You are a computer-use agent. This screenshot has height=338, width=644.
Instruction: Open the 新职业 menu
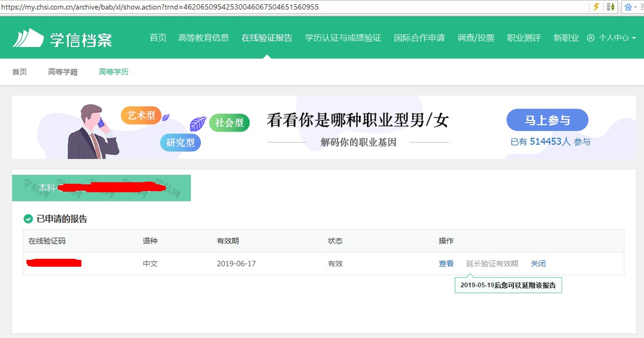566,38
